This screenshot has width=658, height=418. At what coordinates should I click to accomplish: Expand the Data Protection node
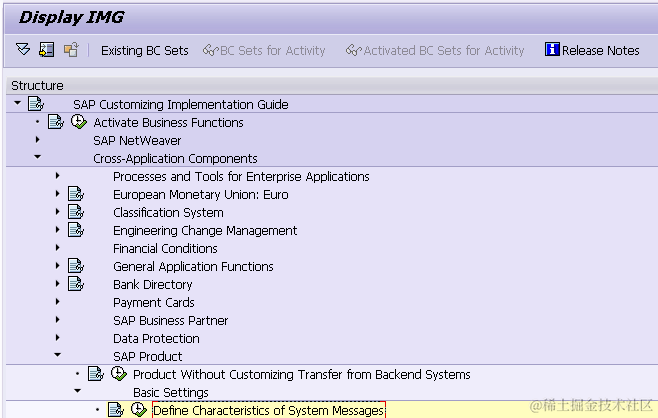[57, 337]
